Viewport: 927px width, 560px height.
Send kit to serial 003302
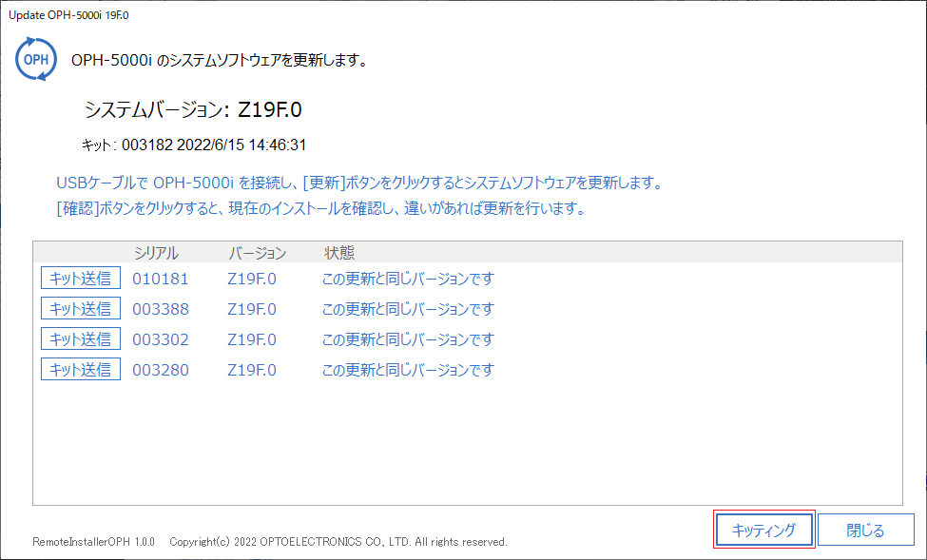coord(81,338)
